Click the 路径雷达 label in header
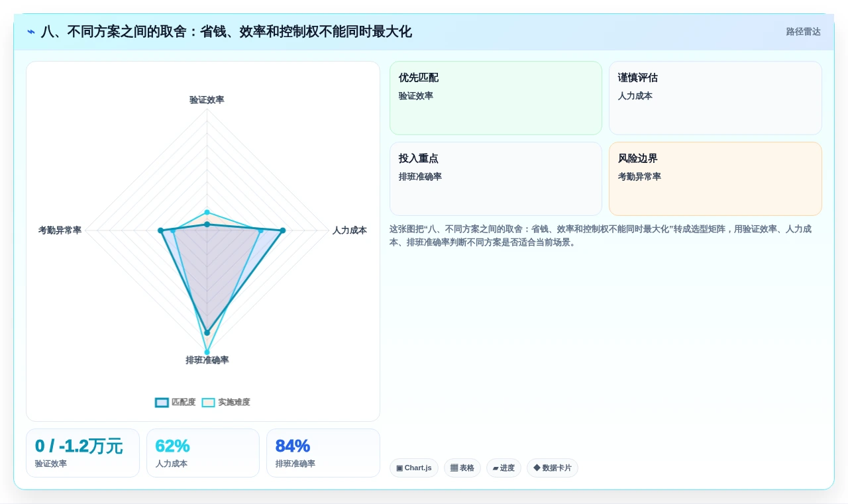Viewport: 848px width, 504px height. click(803, 32)
